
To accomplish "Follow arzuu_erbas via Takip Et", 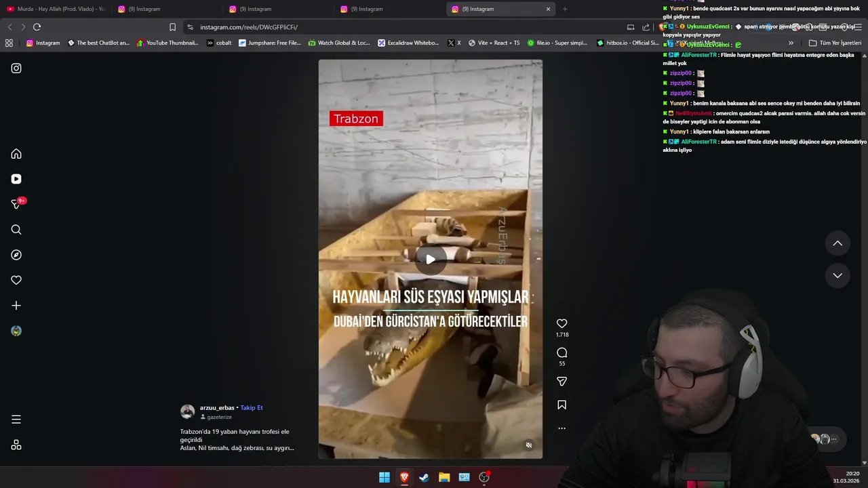I will [x=252, y=407].
